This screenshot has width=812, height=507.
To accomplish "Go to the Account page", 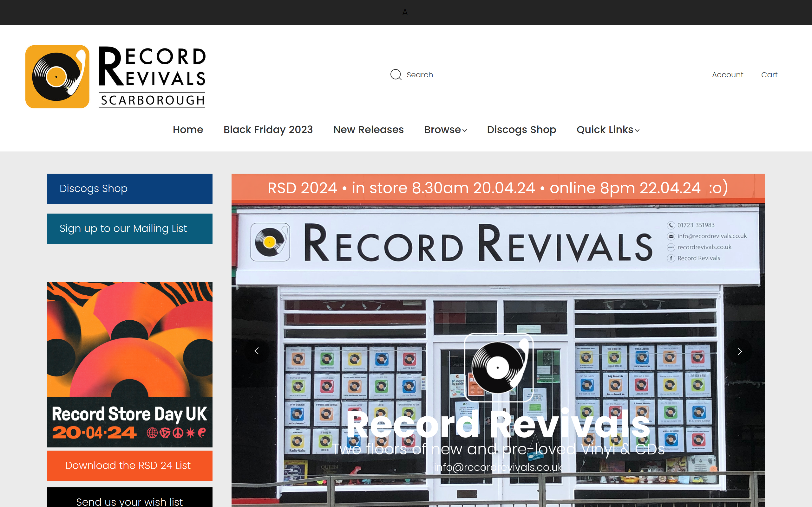I will click(x=727, y=74).
